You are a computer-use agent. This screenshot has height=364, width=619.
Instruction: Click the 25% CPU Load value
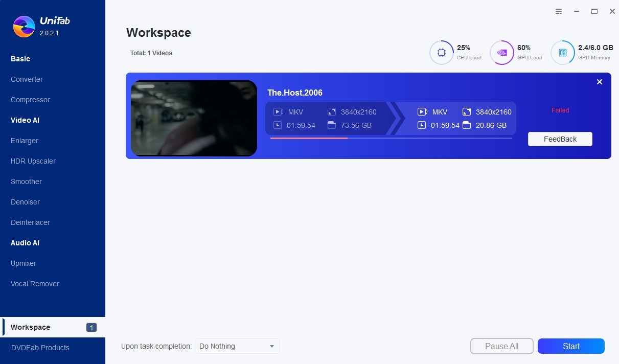[464, 48]
